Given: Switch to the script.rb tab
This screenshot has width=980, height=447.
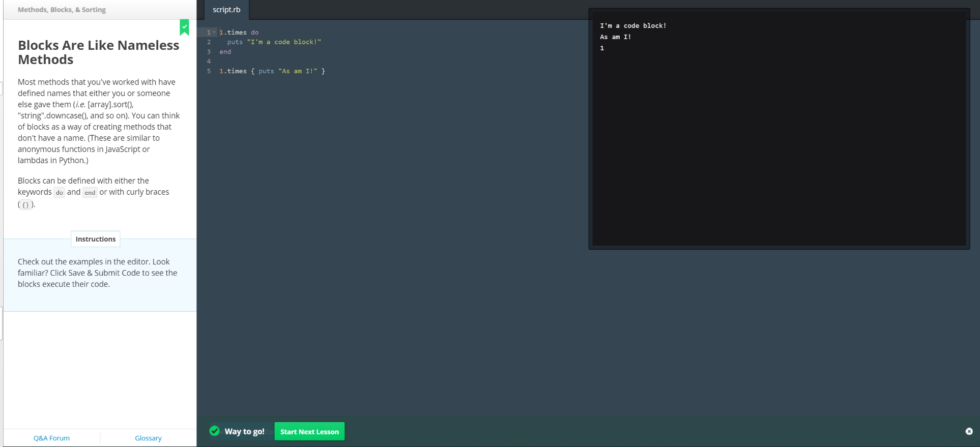Looking at the screenshot, I should click(226, 10).
